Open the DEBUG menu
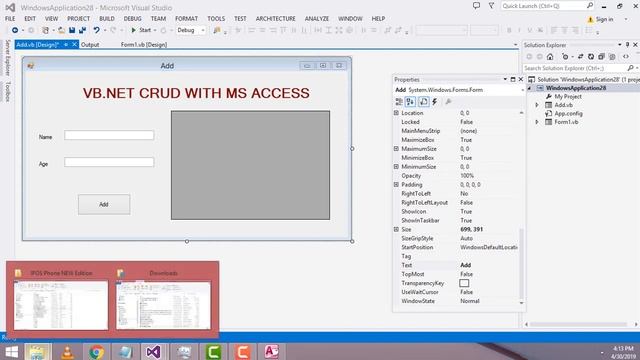640x360 pixels. pos(132,19)
